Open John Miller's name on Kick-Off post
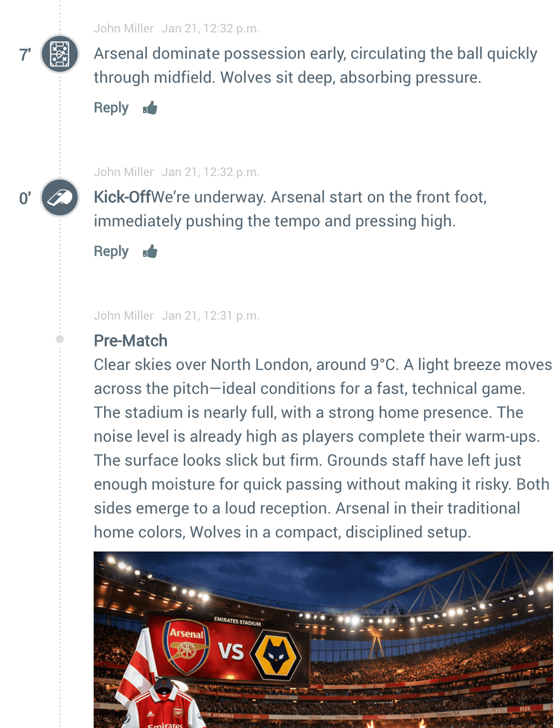560x728 pixels. pos(124,172)
